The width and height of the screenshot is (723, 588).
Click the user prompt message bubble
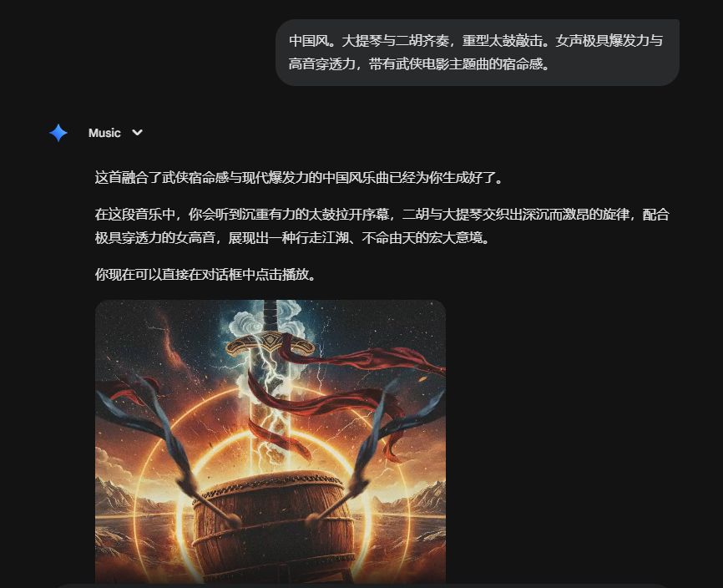[478, 52]
